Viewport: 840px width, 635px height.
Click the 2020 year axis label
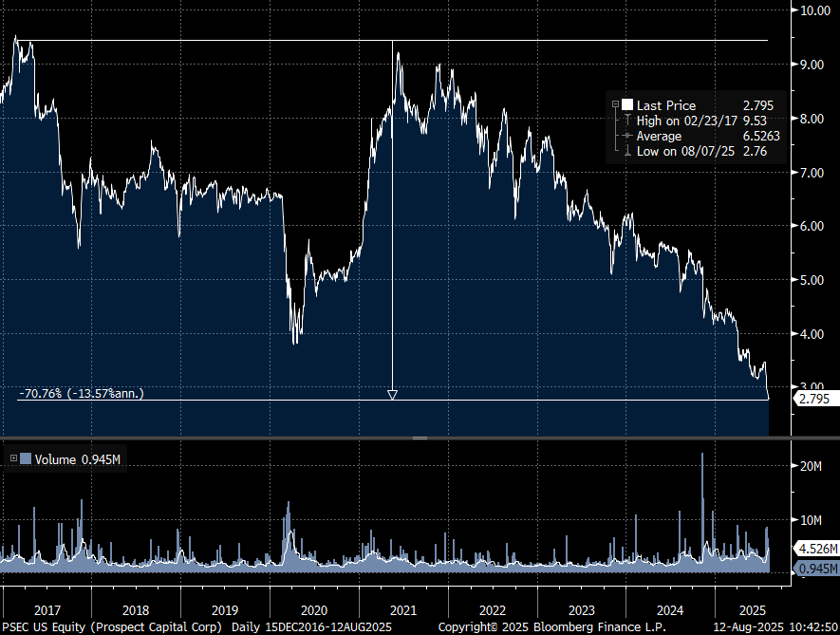pyautogui.click(x=314, y=610)
